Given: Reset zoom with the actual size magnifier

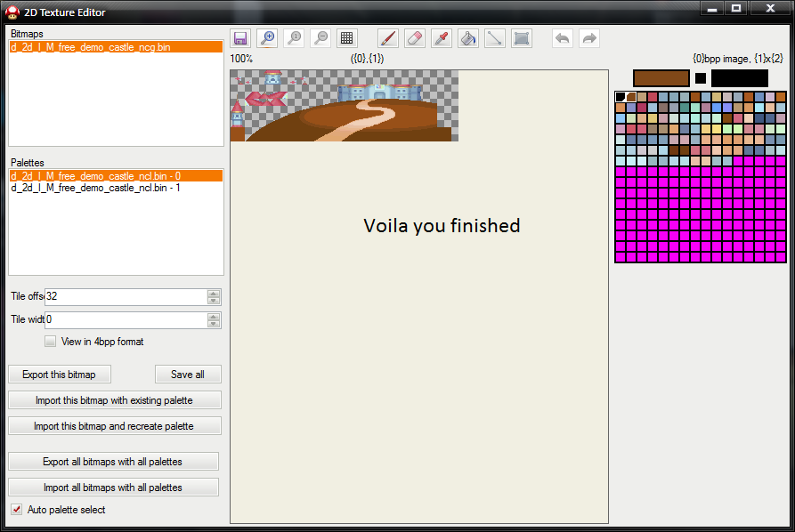Looking at the screenshot, I should pyautogui.click(x=294, y=38).
